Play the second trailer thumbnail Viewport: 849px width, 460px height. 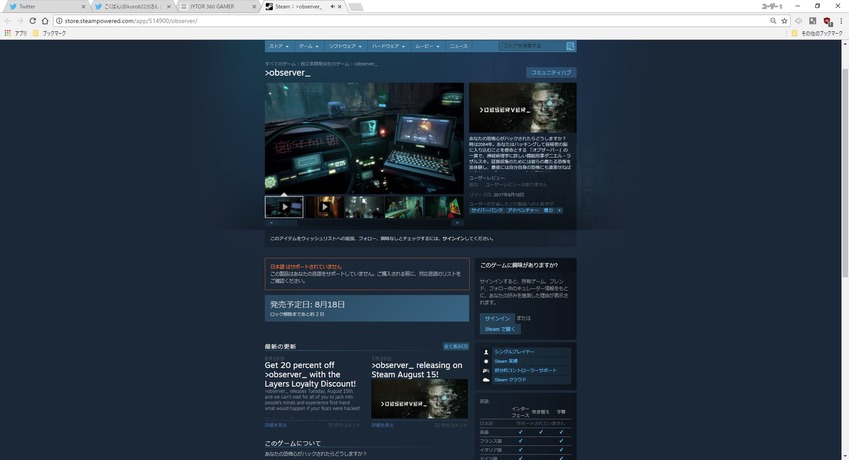(324, 207)
